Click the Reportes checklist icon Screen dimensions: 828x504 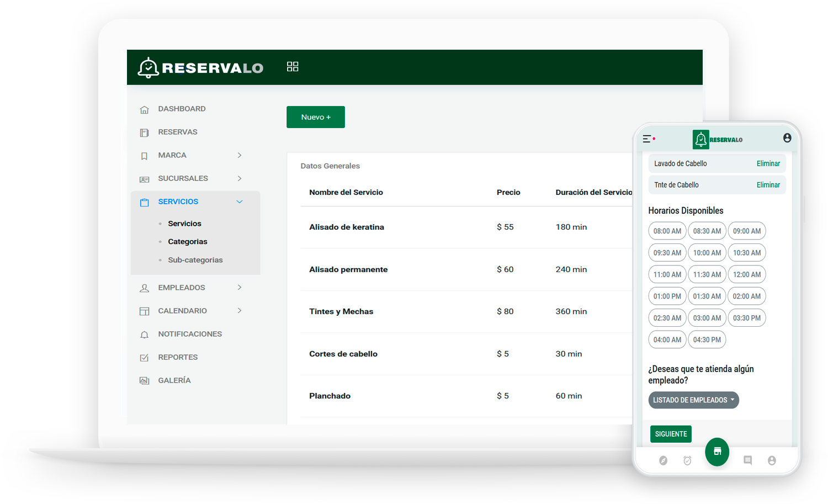(x=144, y=357)
